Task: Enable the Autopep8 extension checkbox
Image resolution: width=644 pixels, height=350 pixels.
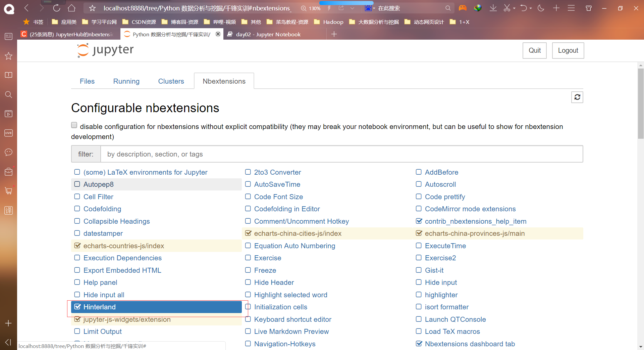Action: (77, 184)
